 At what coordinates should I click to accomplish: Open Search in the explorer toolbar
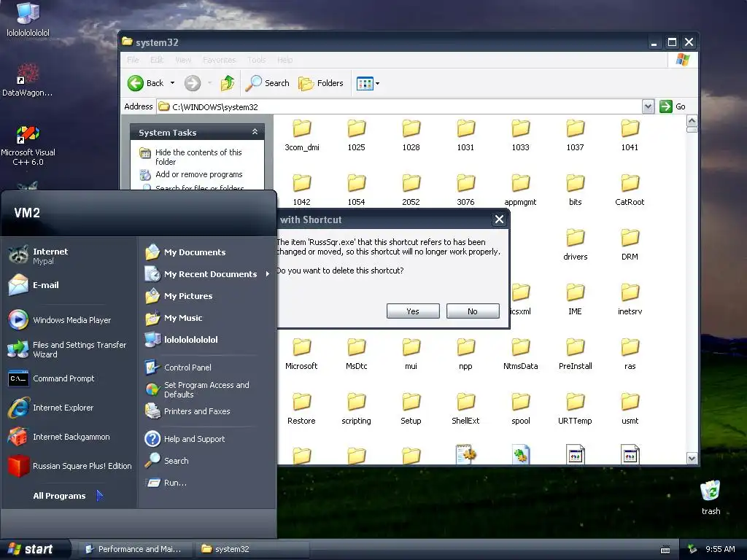click(267, 83)
